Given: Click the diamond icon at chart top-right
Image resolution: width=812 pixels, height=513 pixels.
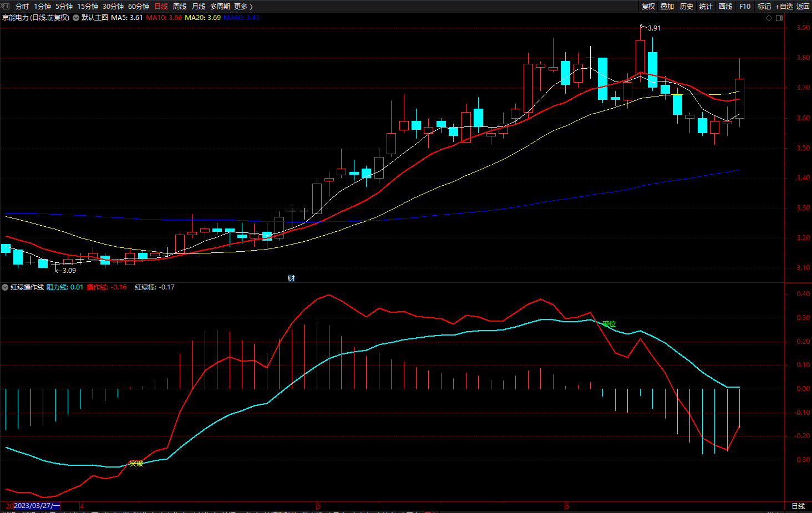Looking at the screenshot, I should pyautogui.click(x=769, y=18).
